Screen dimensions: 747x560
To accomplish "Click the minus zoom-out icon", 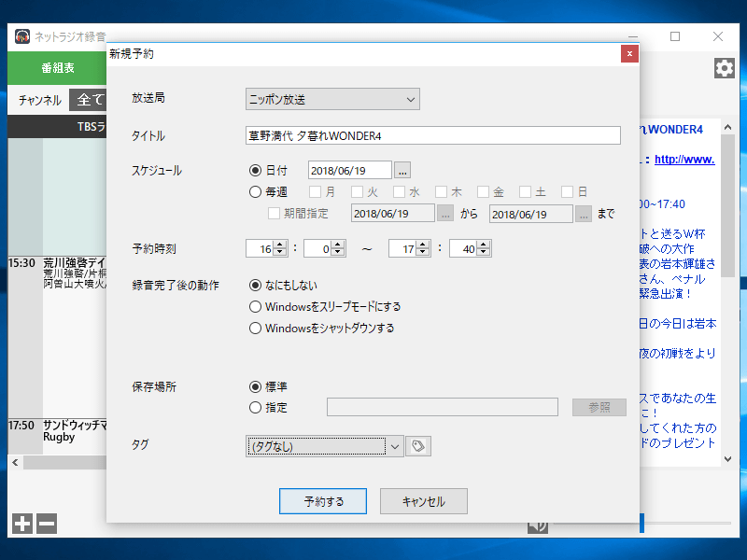I will click(46, 524).
